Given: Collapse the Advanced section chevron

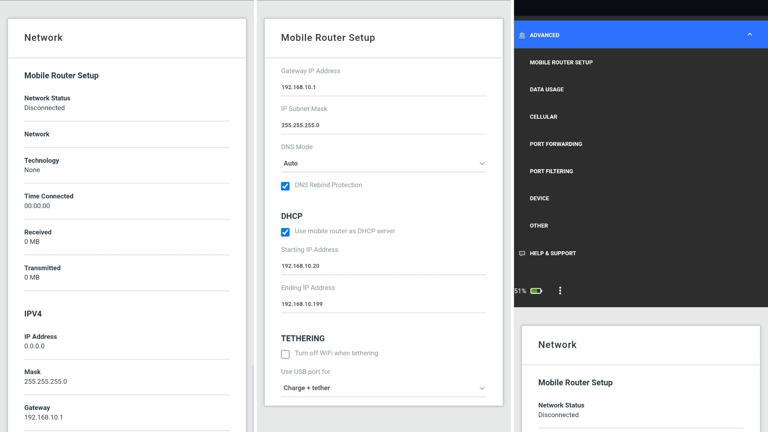Looking at the screenshot, I should pos(749,35).
